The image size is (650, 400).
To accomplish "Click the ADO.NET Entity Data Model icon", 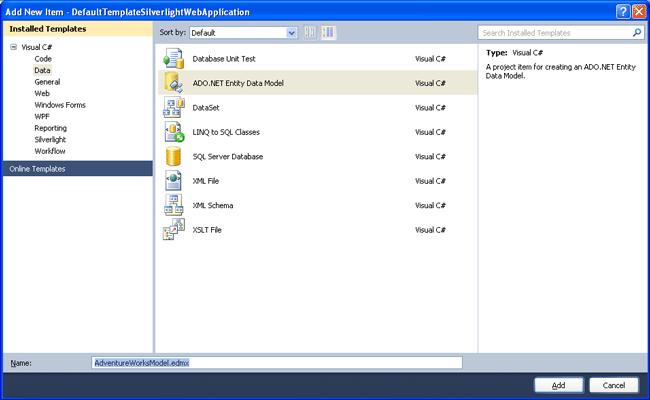I will point(173,82).
